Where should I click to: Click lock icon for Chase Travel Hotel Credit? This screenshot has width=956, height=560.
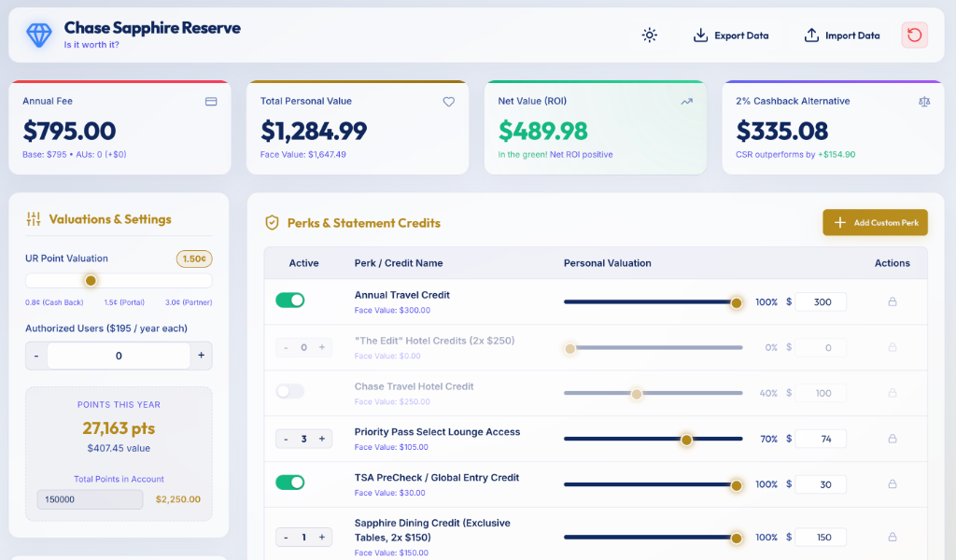pyautogui.click(x=892, y=393)
